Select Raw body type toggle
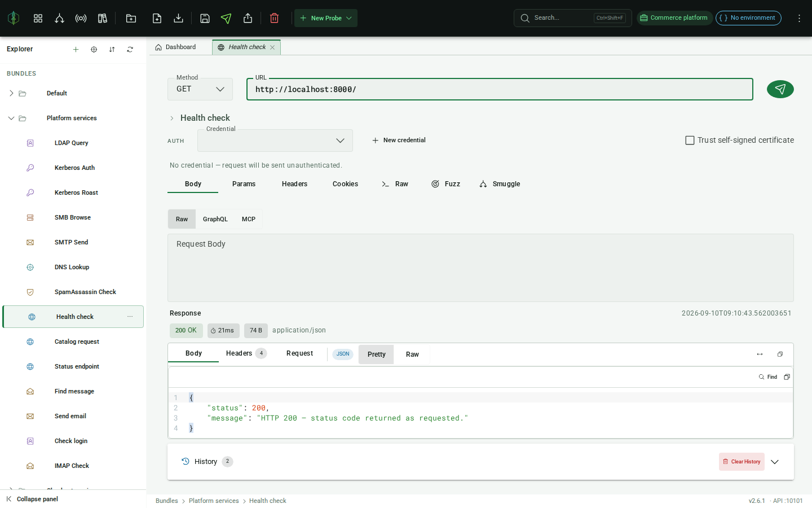The width and height of the screenshot is (812, 508). coord(182,219)
